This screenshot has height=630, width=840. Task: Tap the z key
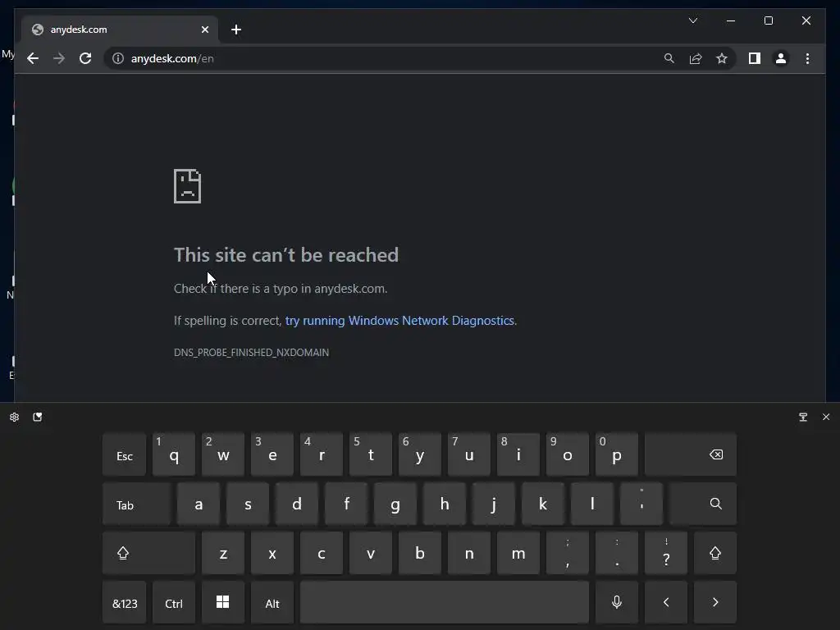tap(223, 554)
